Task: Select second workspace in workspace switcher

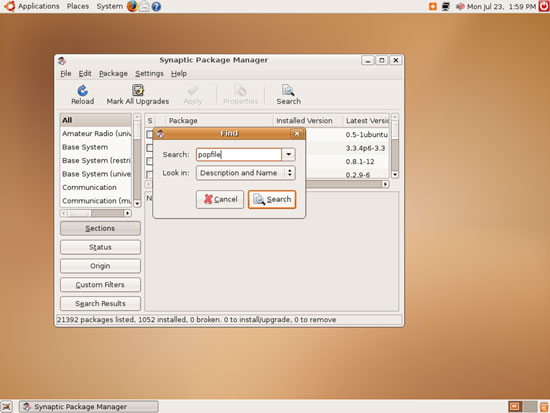Action: 530,407
